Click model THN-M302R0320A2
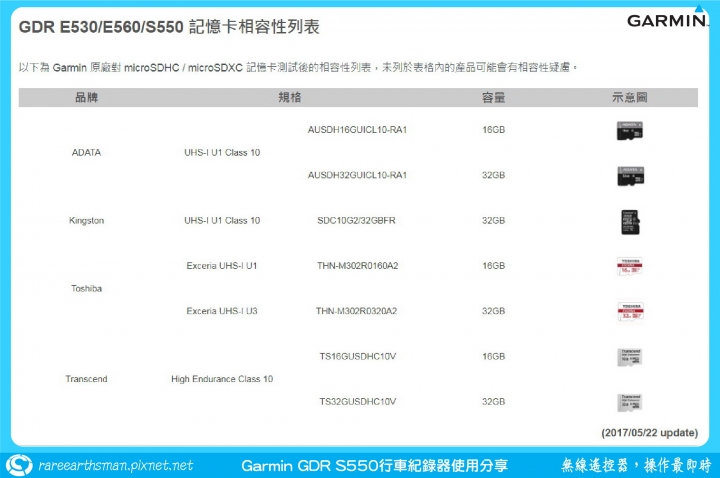This screenshot has width=720, height=478. [356, 311]
